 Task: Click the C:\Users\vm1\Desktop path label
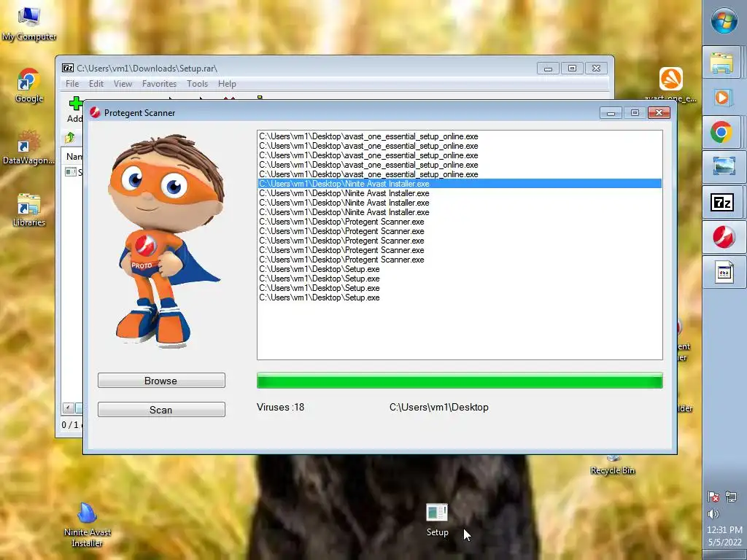[438, 407]
